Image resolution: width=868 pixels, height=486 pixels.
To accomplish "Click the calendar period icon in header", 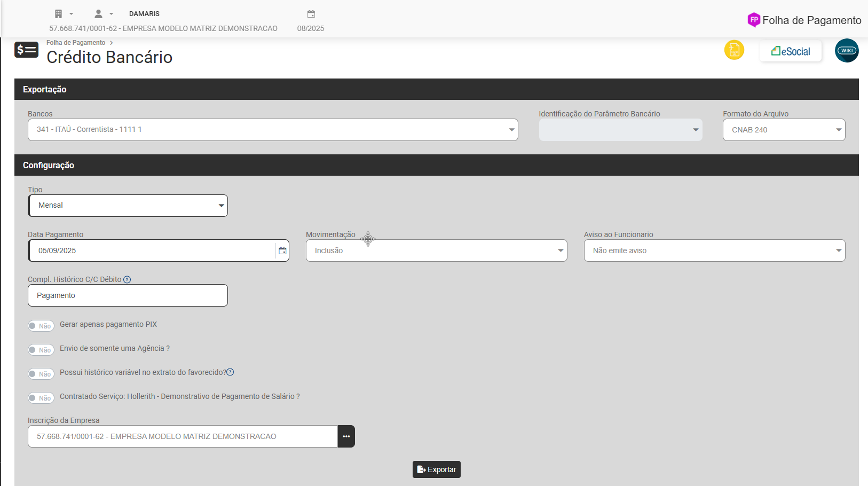I will pyautogui.click(x=311, y=14).
